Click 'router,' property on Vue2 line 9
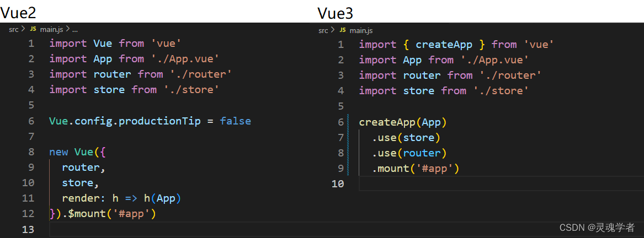 [84, 167]
